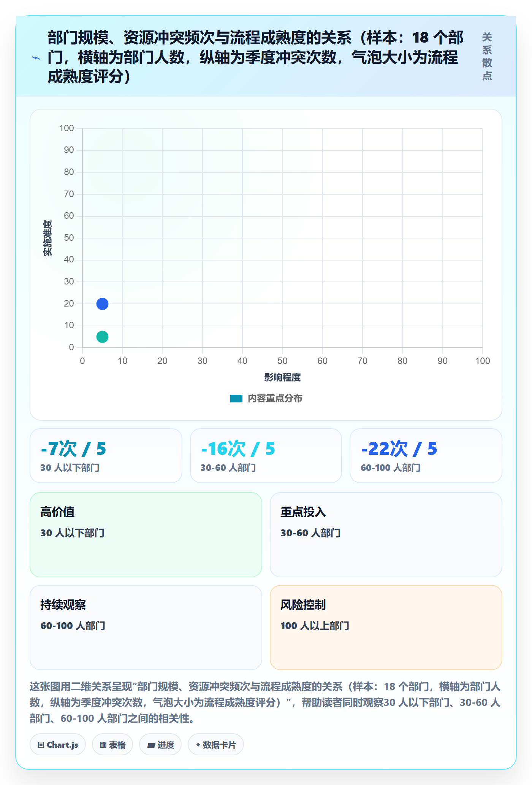
Task: Select the 表格 tag chip
Action: [112, 745]
